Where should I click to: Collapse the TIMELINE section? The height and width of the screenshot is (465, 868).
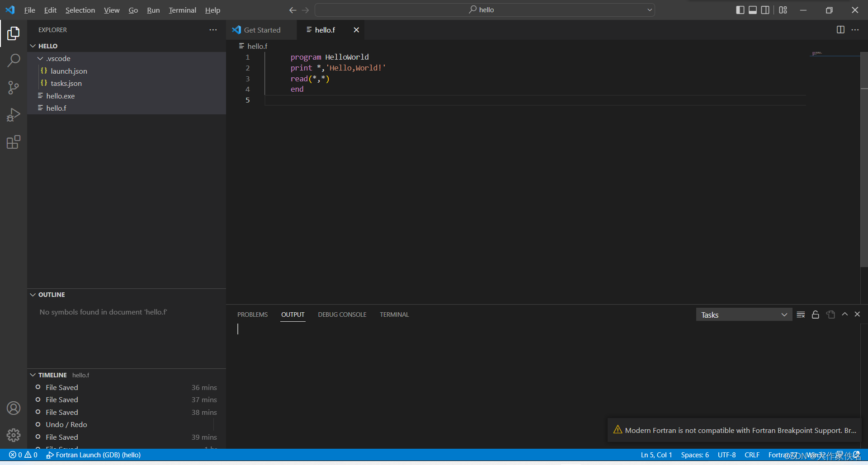click(127, 375)
